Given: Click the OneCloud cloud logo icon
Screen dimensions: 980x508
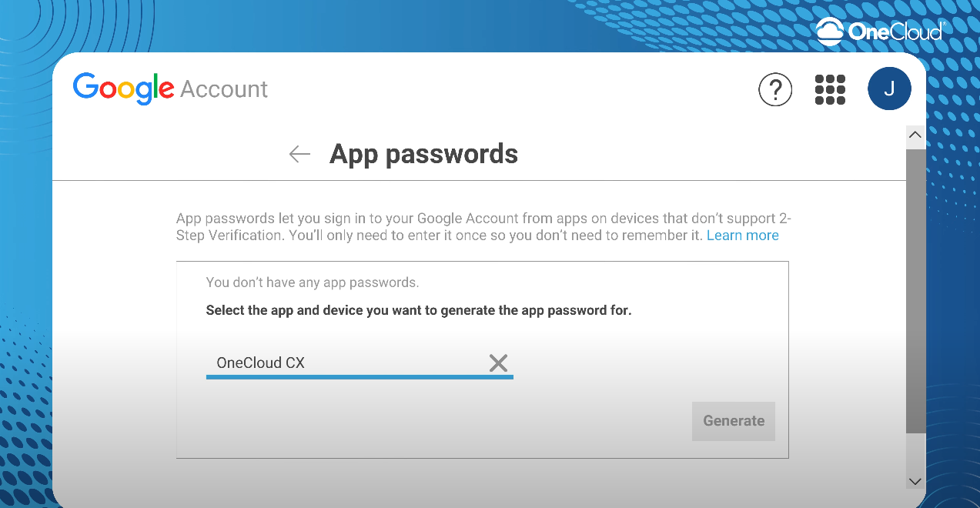Looking at the screenshot, I should click(x=829, y=32).
